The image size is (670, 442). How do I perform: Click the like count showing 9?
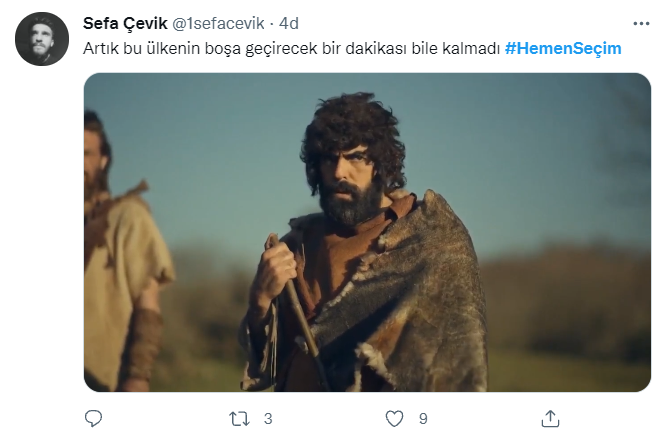click(x=423, y=419)
